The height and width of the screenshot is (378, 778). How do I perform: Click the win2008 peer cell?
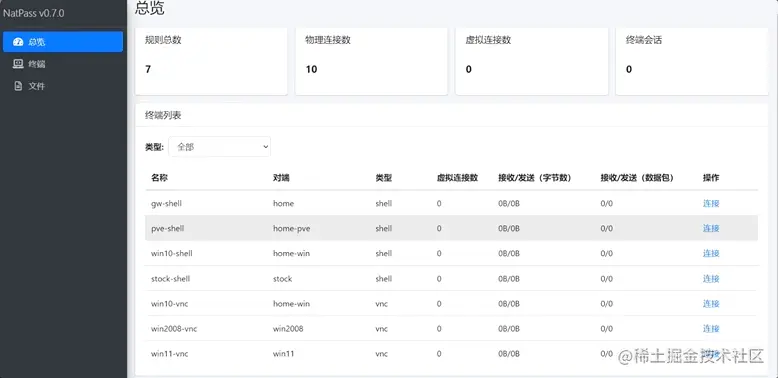pos(288,328)
